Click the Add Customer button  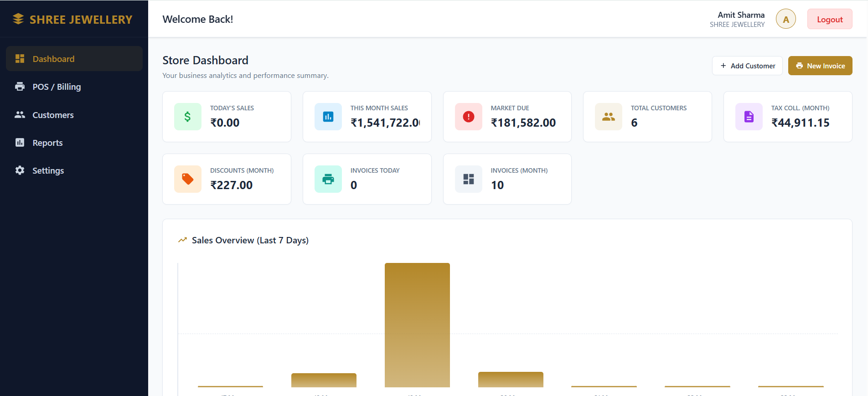(747, 66)
